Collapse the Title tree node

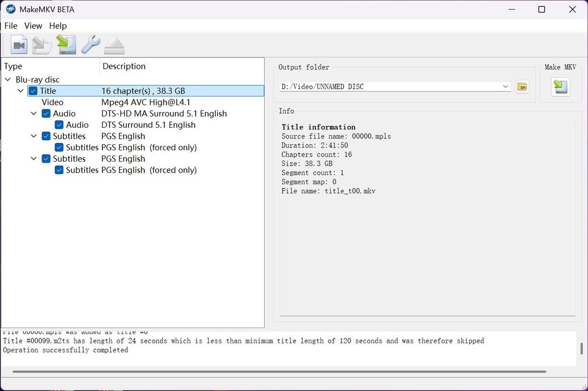point(21,91)
